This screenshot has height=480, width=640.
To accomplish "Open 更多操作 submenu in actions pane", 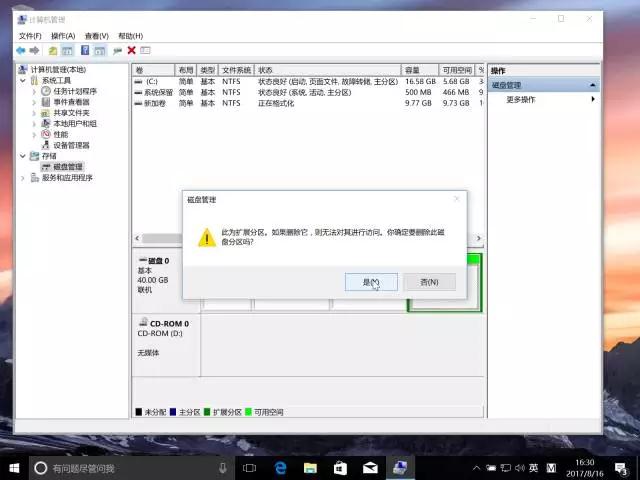I will tap(520, 99).
